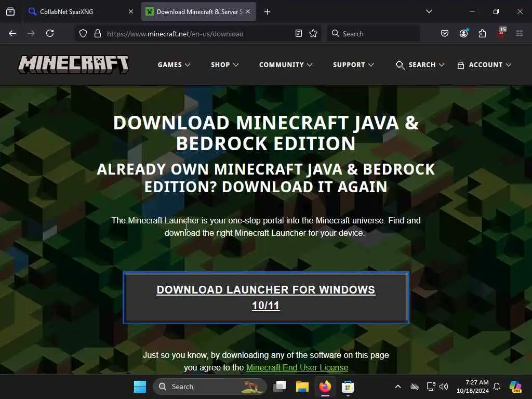
Task: Expand the list all tabs arrow
Action: pos(429,11)
